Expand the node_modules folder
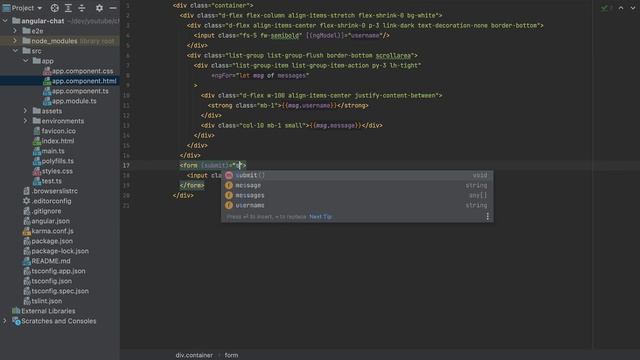Screen dimensions: 640x360 coord(16,41)
